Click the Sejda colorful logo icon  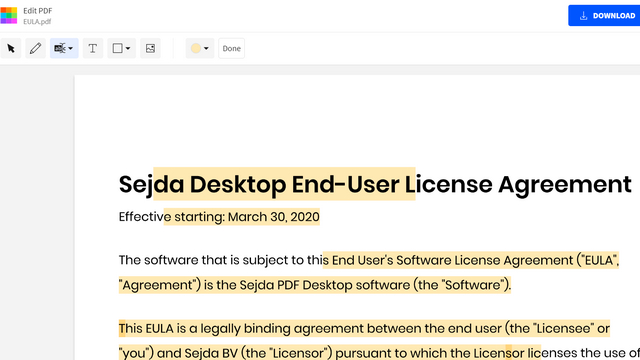pos(9,16)
